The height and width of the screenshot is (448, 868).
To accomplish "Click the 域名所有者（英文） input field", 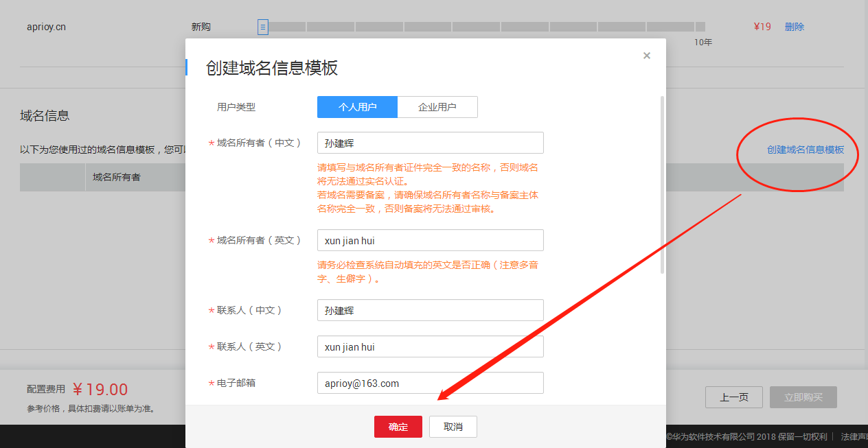I will 431,240.
